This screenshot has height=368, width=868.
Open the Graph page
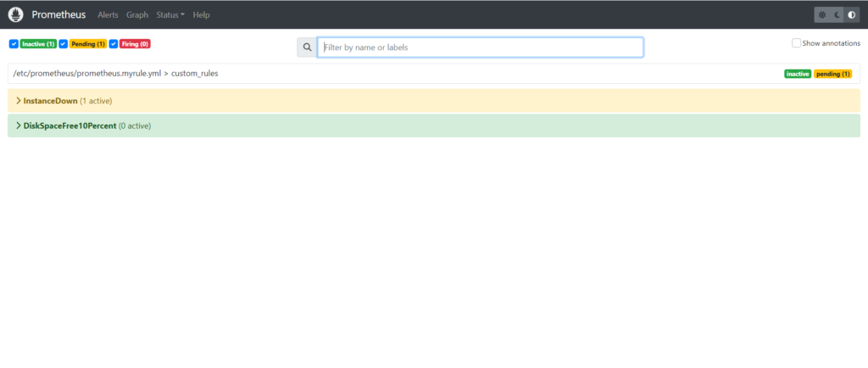pyautogui.click(x=137, y=15)
